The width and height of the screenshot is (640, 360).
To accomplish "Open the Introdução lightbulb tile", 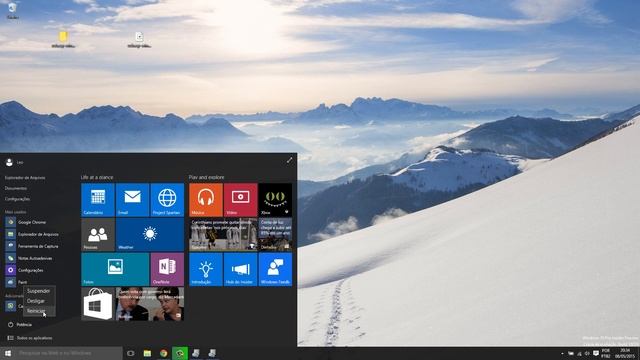I will click(206, 269).
